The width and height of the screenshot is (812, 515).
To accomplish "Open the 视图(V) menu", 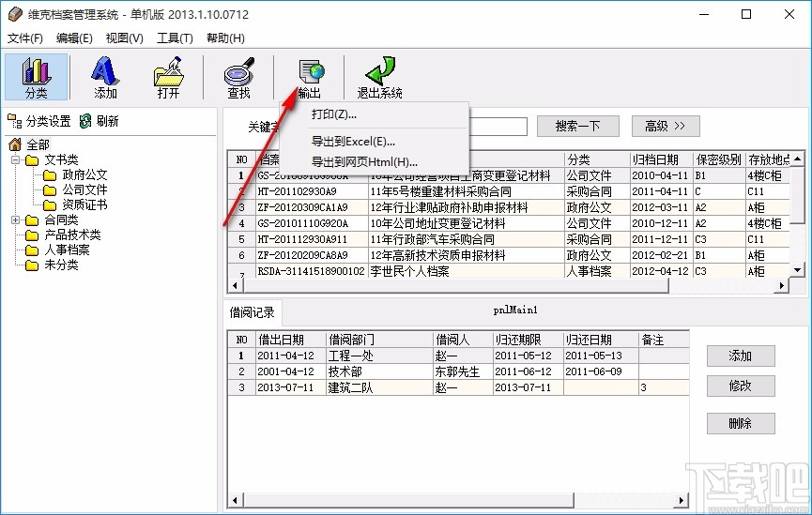I will pyautogui.click(x=124, y=38).
